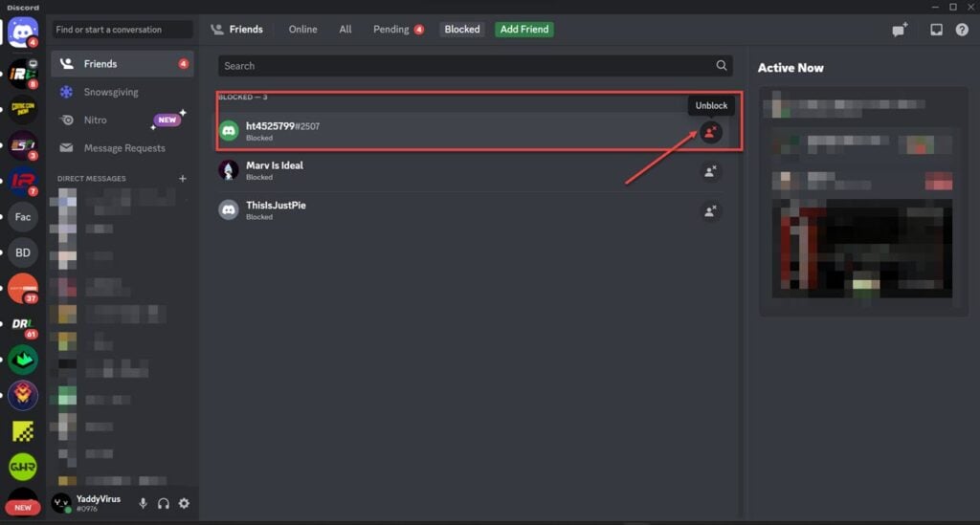The width and height of the screenshot is (980, 525).
Task: Open Nitro in the sidebar
Action: pyautogui.click(x=122, y=120)
